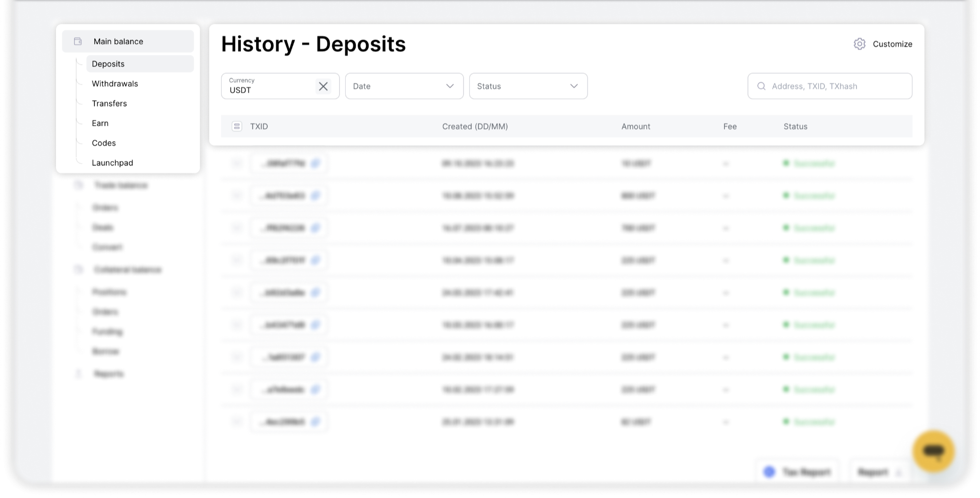Viewport: 980px width, 498px height.
Task: Click the Main balance wallet icon
Action: (x=78, y=42)
